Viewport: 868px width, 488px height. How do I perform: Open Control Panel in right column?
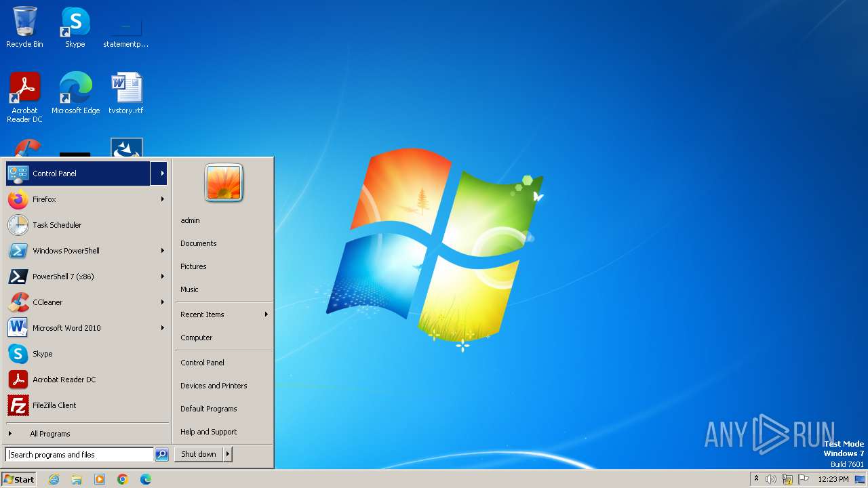(x=224, y=363)
